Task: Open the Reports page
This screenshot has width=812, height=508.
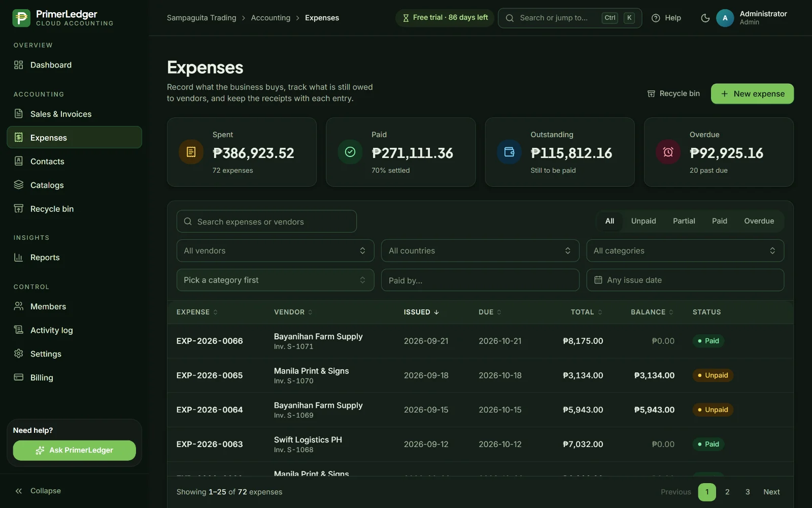Action: point(74,258)
